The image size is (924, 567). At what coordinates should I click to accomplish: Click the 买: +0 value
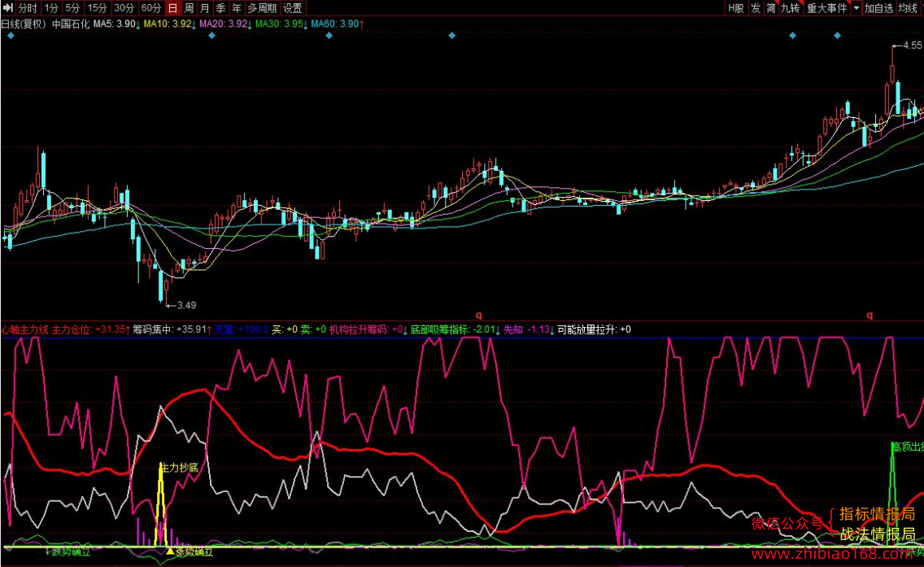tap(285, 329)
